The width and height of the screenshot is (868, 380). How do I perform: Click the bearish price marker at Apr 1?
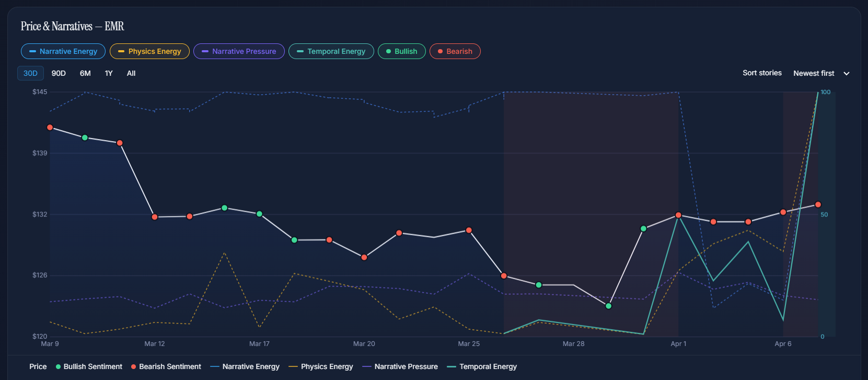(678, 215)
